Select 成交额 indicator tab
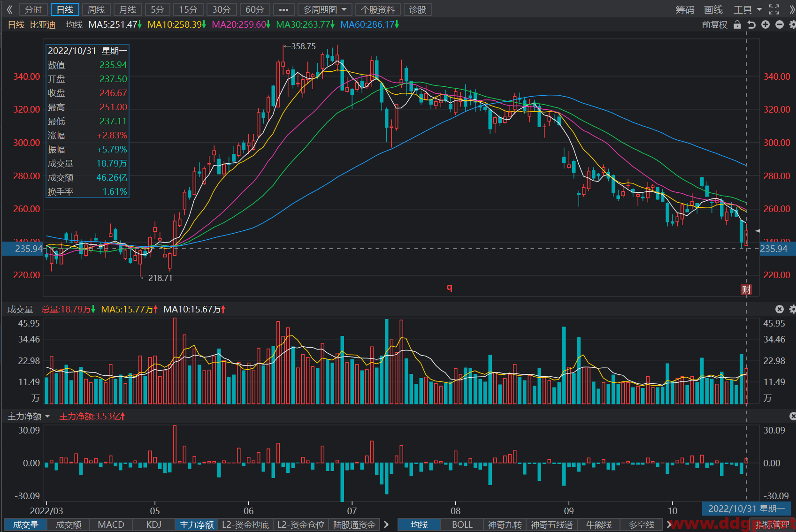This screenshot has width=796, height=532. tap(69, 524)
